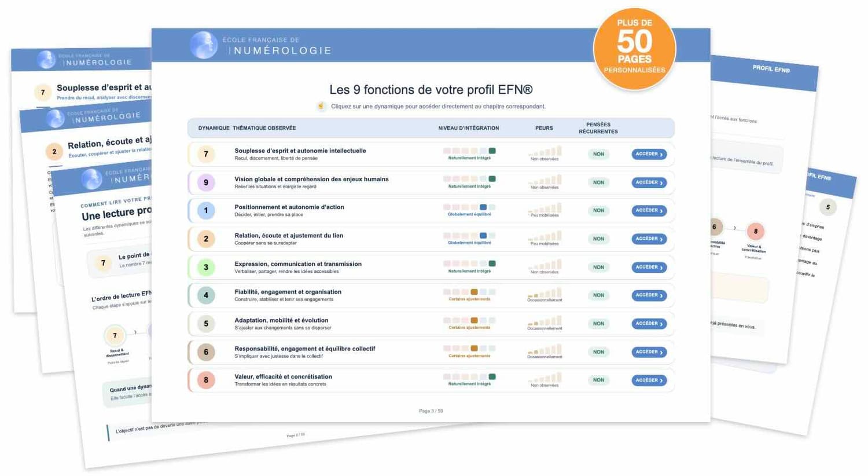Click NON badge in Expression, communication row
Image resolution: width=868 pixels, height=476 pixels.
click(598, 267)
